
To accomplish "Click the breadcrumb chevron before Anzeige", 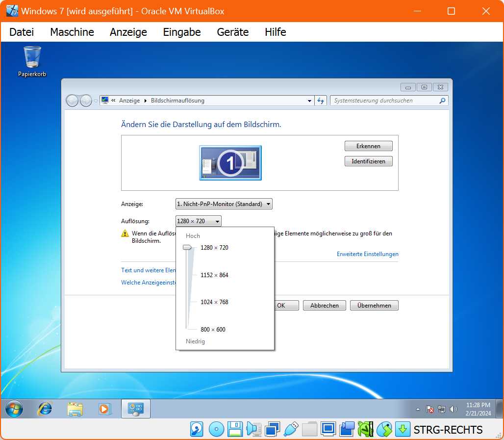I will coord(113,101).
